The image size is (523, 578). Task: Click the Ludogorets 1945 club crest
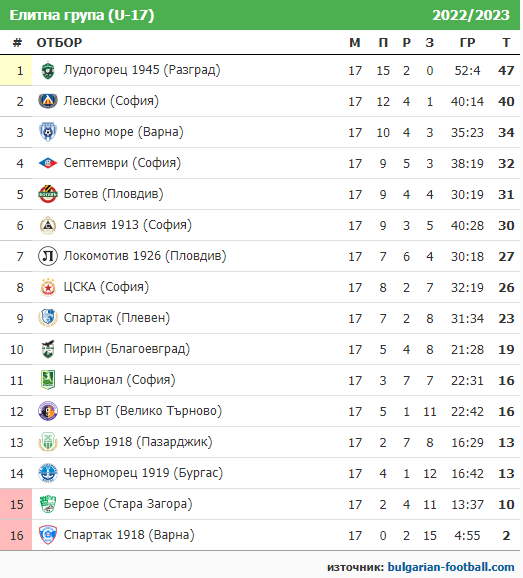tap(48, 71)
